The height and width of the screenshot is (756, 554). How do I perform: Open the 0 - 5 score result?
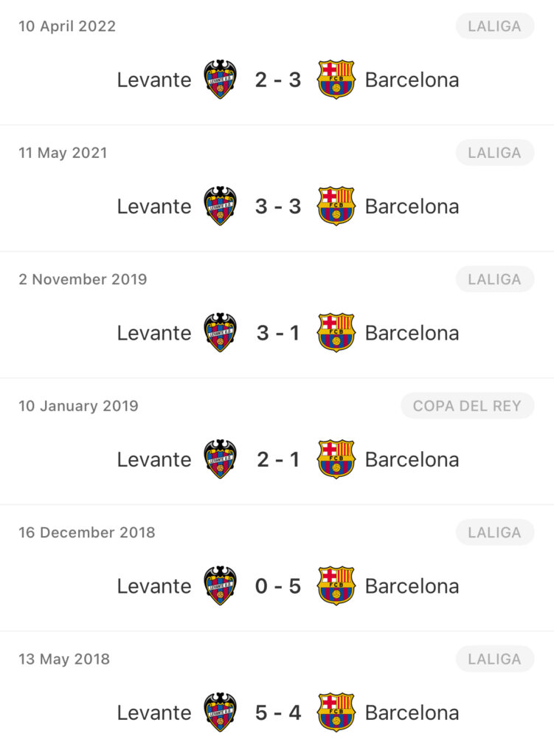tap(278, 586)
